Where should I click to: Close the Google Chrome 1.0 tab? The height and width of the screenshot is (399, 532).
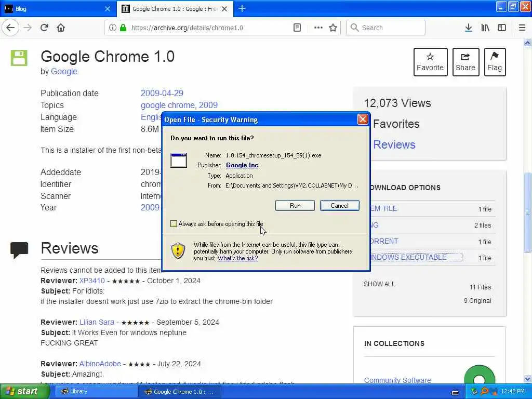[x=224, y=9]
